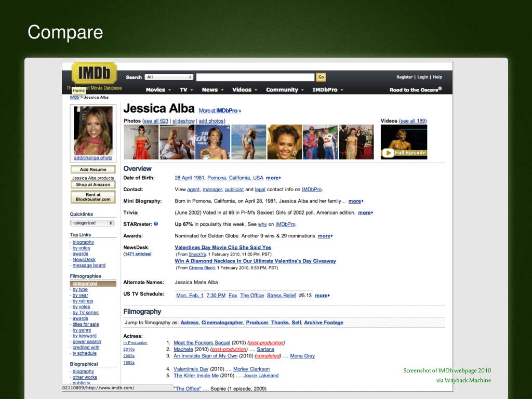Click the see all 189 videos link
This screenshot has height=399, width=532.
[x=413, y=121]
